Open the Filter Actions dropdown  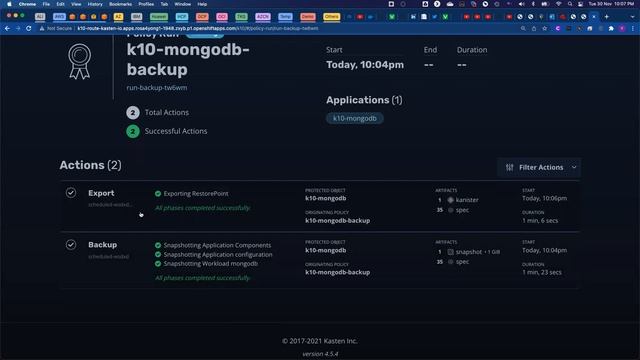(x=539, y=167)
